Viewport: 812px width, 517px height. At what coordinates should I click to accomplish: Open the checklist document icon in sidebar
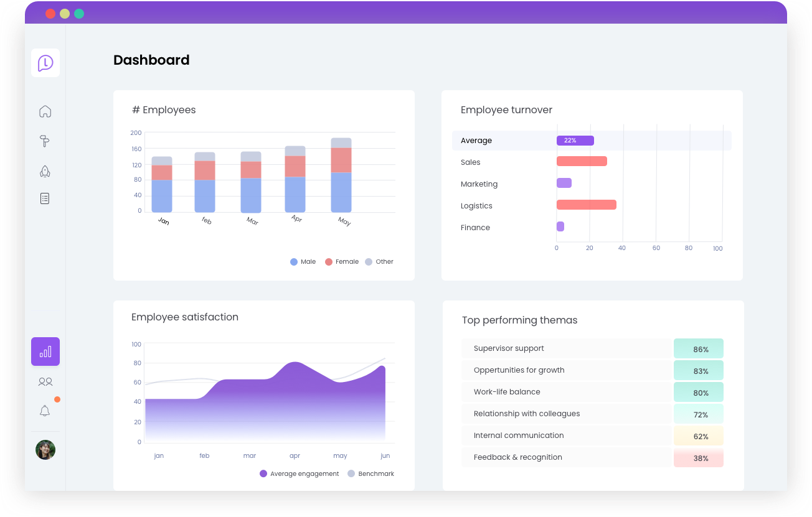(45, 198)
